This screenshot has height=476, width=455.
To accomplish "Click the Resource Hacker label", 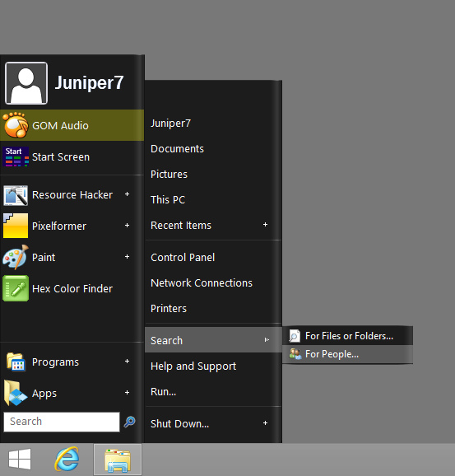I will point(72,194).
